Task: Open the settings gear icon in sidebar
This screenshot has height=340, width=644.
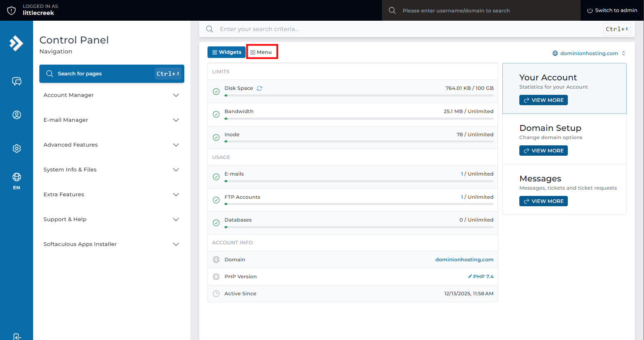Action: [17, 148]
